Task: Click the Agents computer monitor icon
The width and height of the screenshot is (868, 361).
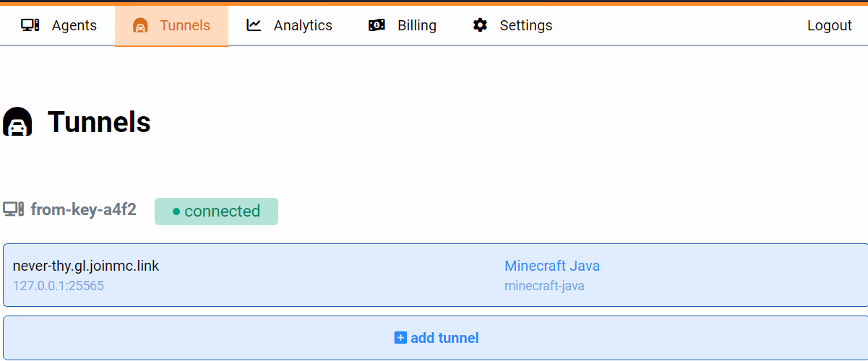Action: [30, 25]
